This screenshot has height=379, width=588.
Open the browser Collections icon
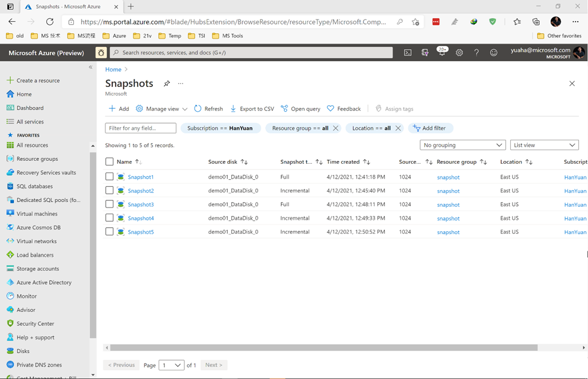(x=536, y=22)
